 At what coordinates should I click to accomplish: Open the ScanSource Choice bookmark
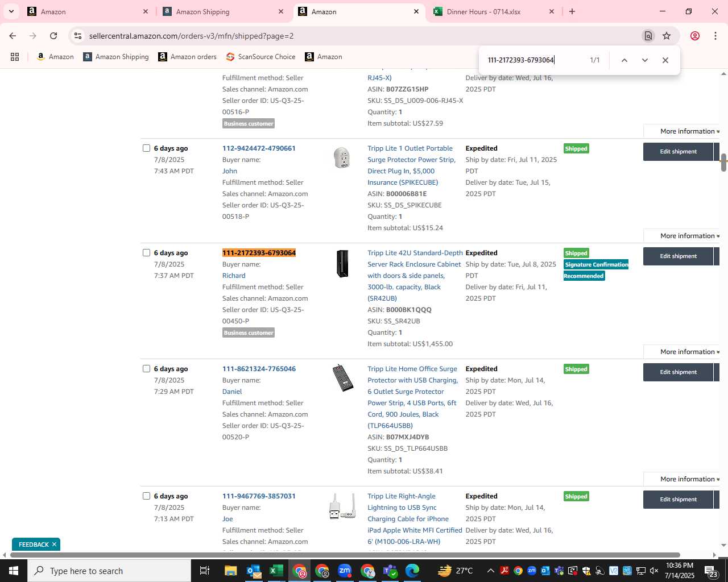coord(260,57)
